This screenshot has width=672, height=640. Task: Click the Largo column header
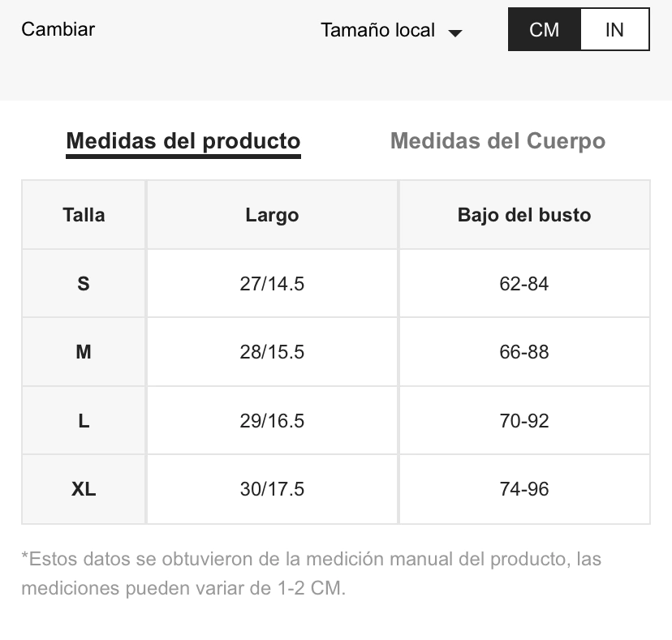(x=272, y=215)
